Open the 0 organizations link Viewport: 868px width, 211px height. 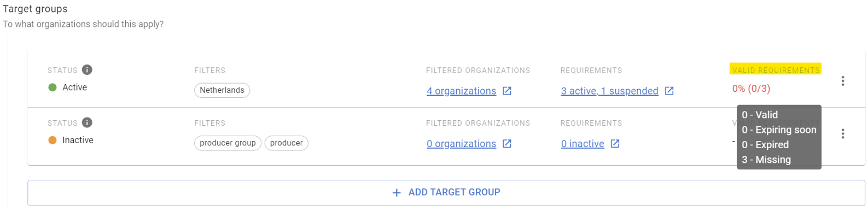point(461,143)
